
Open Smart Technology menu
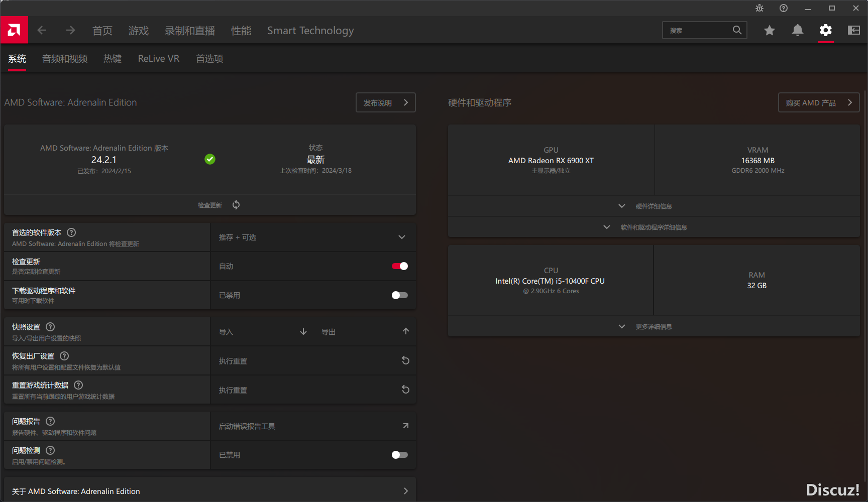coord(310,31)
